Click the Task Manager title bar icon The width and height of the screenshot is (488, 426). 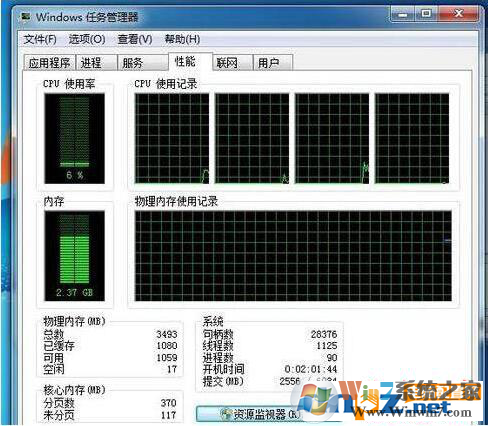(25, 17)
